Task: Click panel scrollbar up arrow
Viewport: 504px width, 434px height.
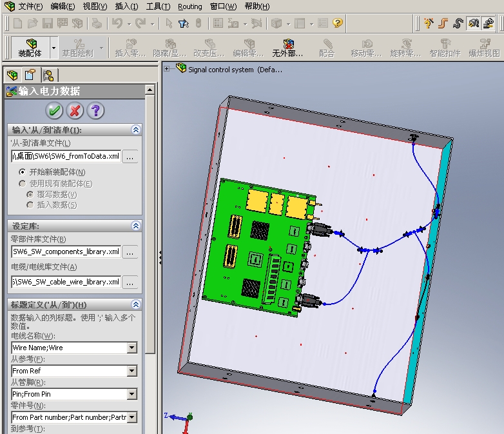Action: click(x=150, y=90)
